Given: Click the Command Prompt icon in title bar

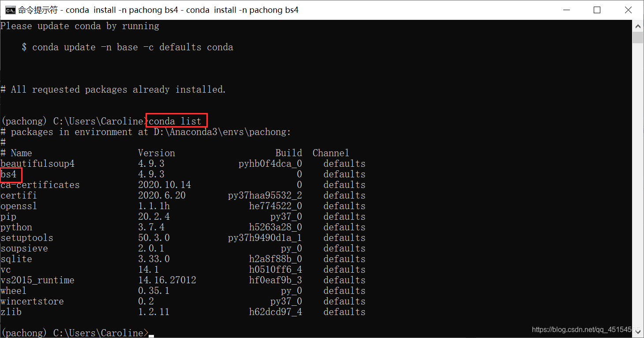Looking at the screenshot, I should pyautogui.click(x=10, y=10).
